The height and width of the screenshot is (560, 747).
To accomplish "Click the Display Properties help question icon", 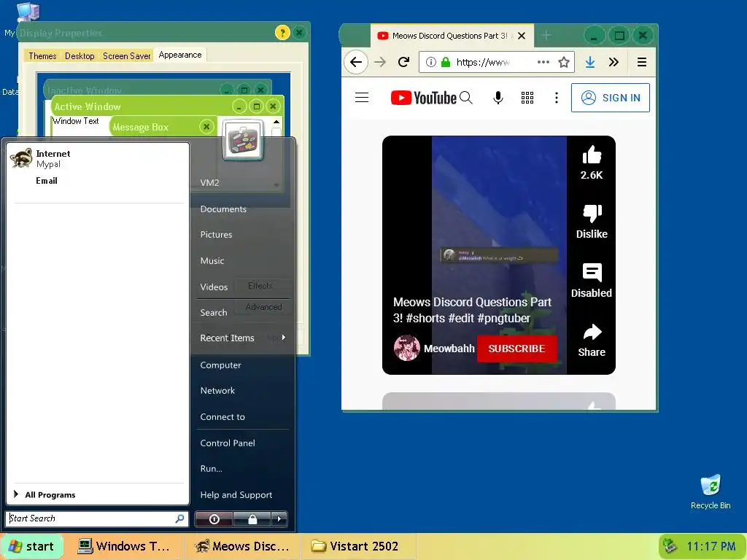I will (x=282, y=33).
